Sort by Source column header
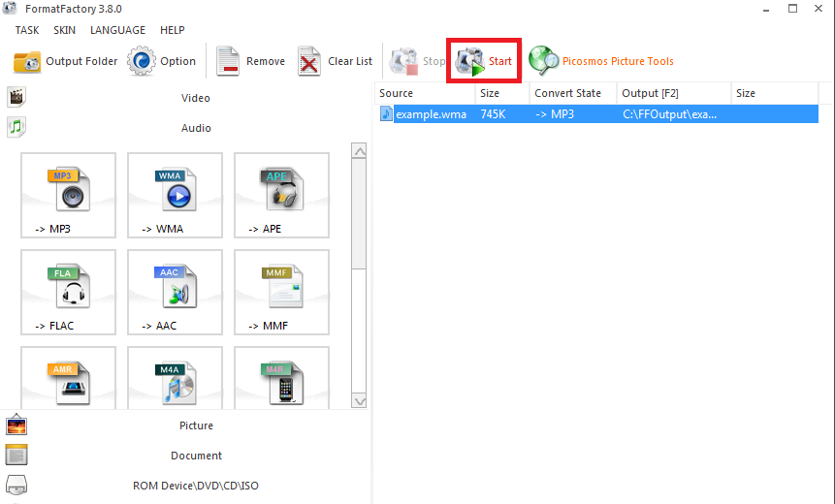 tap(425, 93)
